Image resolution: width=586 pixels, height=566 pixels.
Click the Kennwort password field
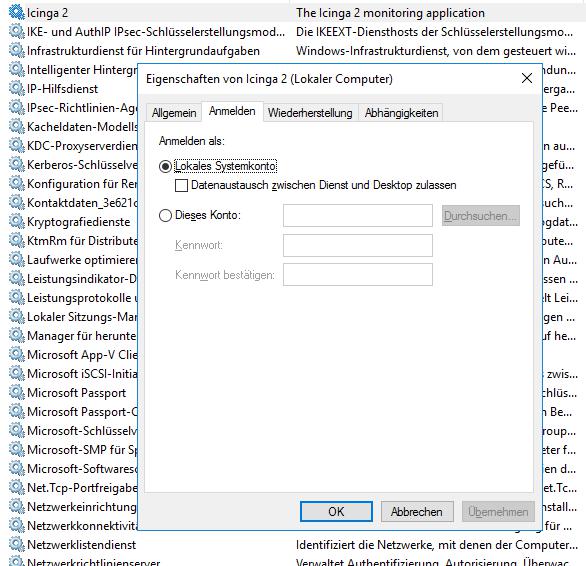click(358, 245)
